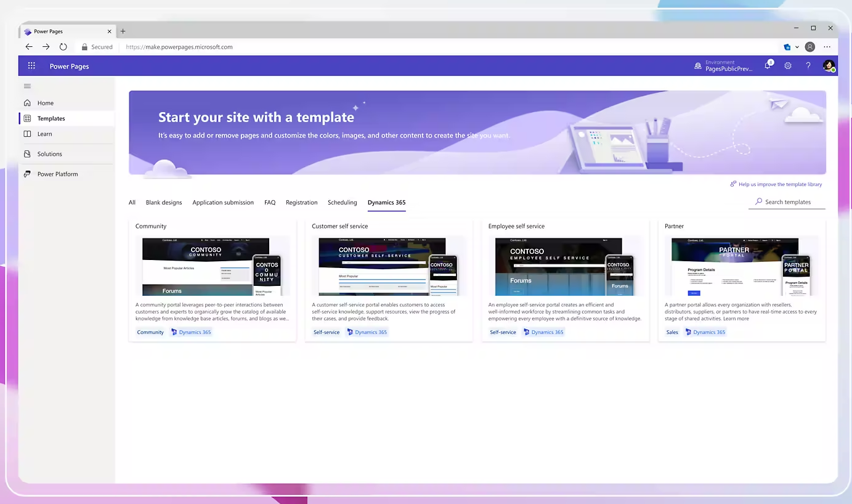The image size is (852, 504).
Task: Click in the Search templates field
Action: [787, 202]
